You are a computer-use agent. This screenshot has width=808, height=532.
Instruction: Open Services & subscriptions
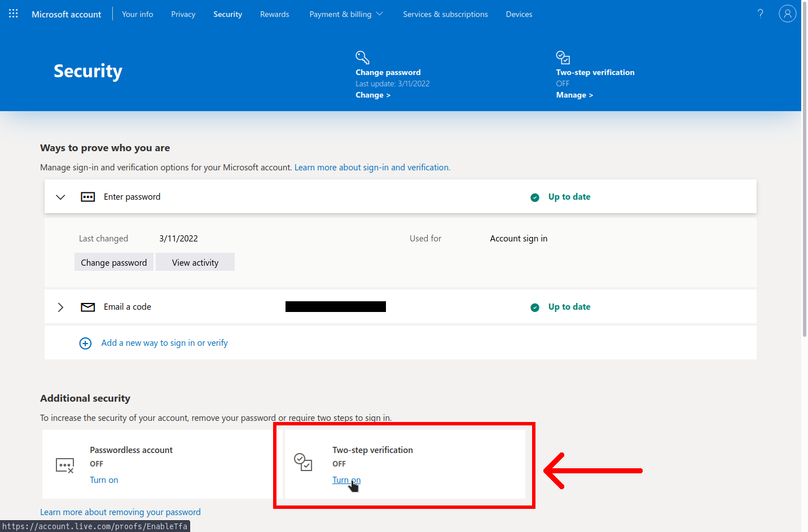coord(445,14)
